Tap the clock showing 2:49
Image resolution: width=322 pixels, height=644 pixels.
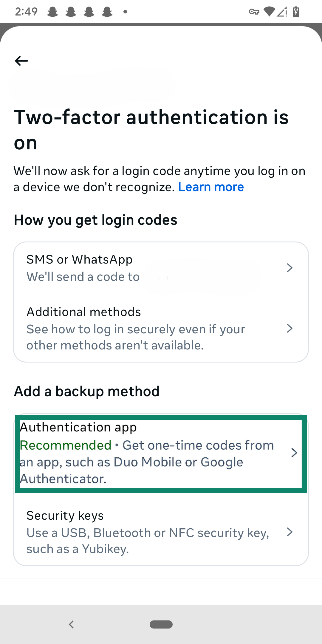pos(26,11)
